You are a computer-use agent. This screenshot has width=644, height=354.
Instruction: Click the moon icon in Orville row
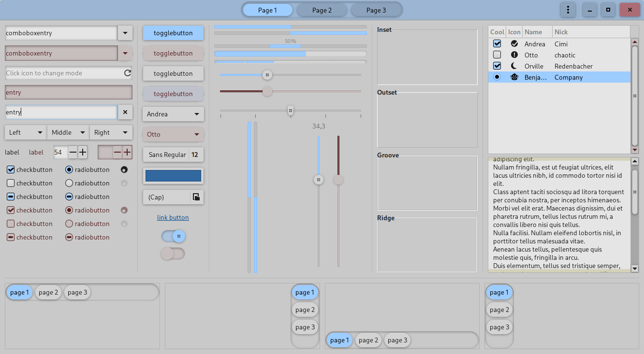point(514,66)
